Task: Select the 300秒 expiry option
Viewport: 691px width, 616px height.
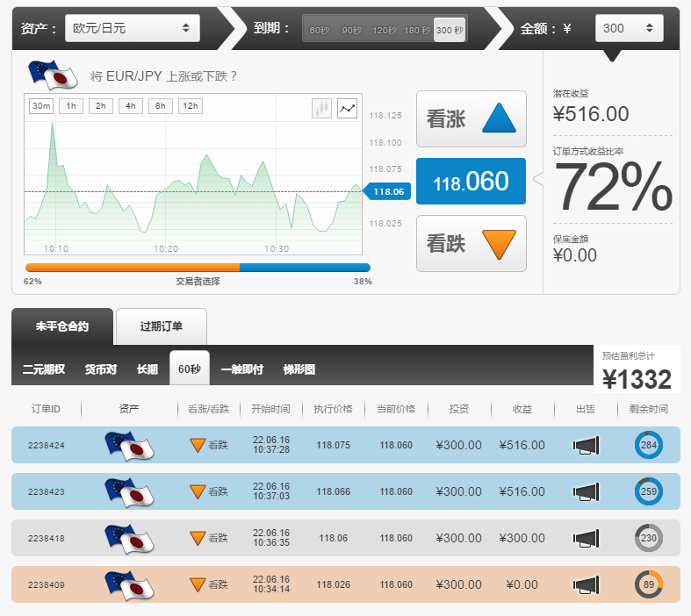Action: (450, 30)
